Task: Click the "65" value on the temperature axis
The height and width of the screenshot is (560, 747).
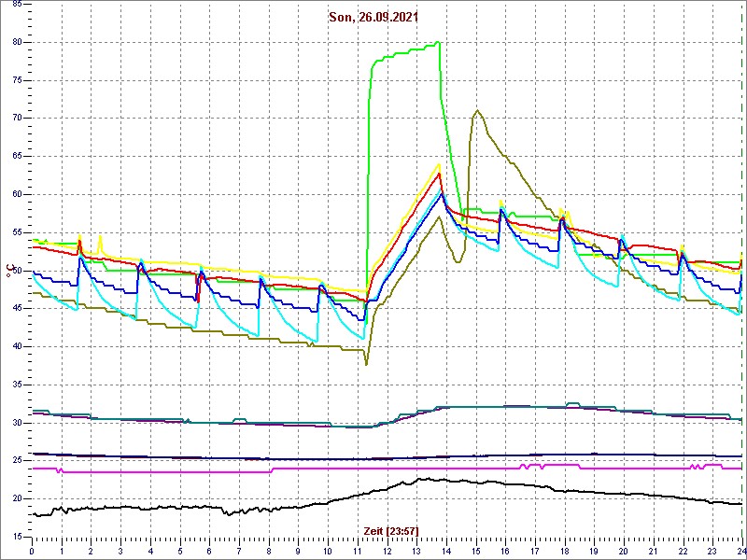Action: point(16,157)
